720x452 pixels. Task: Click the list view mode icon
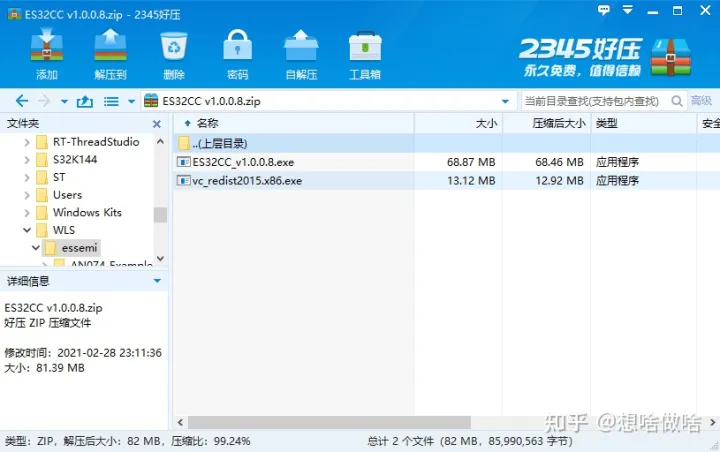(111, 101)
